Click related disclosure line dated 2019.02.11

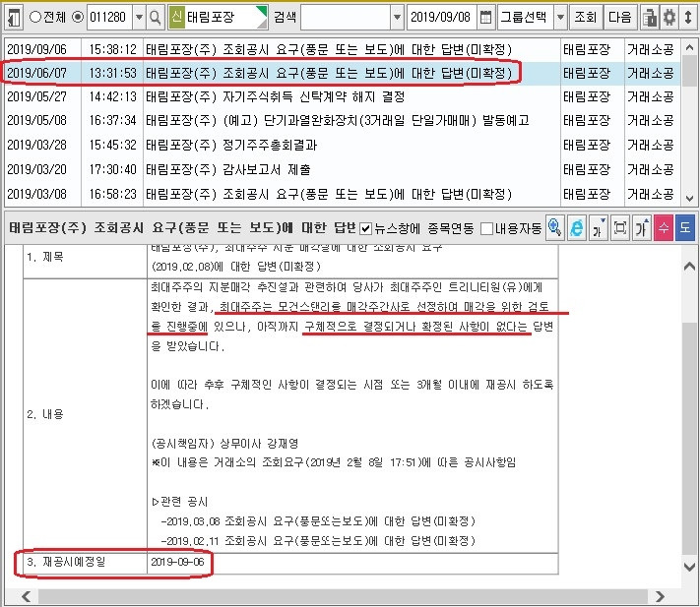pyautogui.click(x=318, y=541)
